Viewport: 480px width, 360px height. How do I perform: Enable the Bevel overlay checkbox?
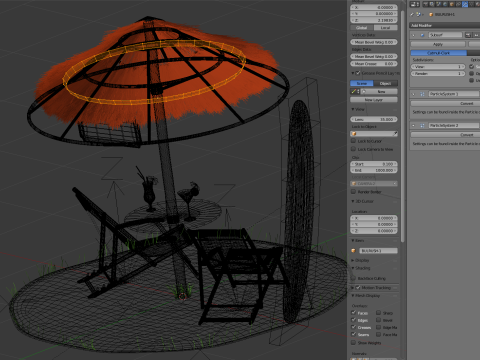pyautogui.click(x=378, y=320)
